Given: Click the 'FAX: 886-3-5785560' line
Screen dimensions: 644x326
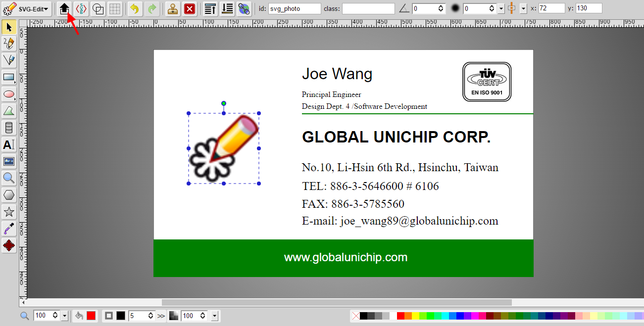Looking at the screenshot, I should pyautogui.click(x=353, y=204).
